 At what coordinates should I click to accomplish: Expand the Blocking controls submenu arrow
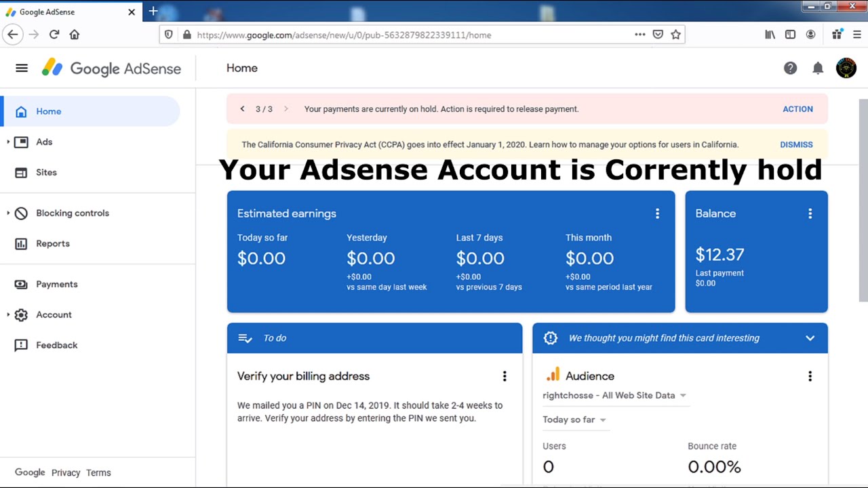pos(8,213)
